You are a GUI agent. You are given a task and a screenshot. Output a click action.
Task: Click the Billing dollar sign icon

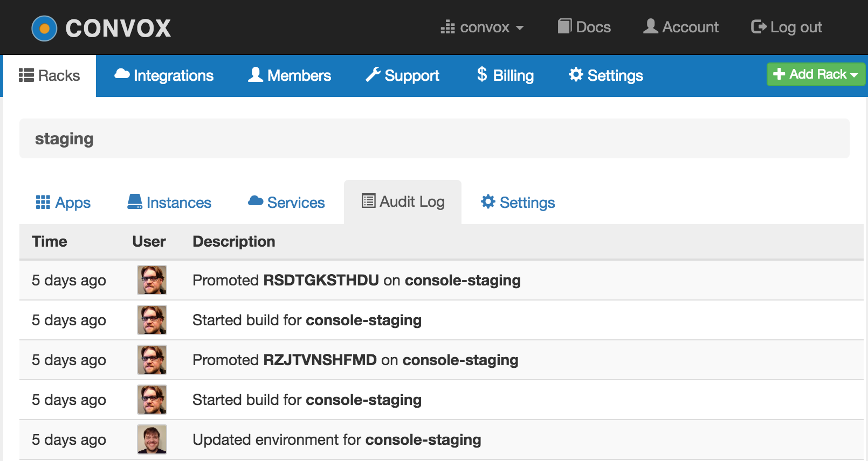pyautogui.click(x=482, y=74)
